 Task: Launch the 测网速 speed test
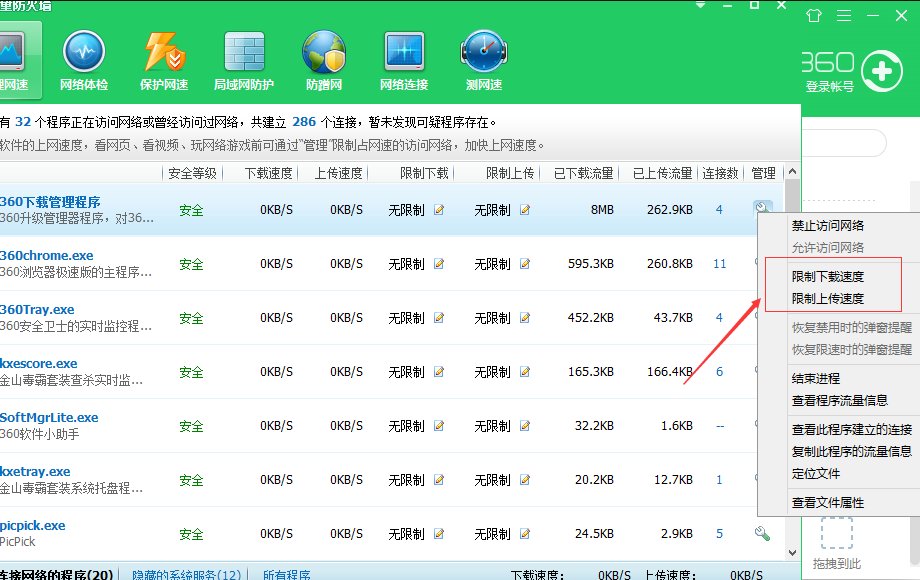coord(483,55)
